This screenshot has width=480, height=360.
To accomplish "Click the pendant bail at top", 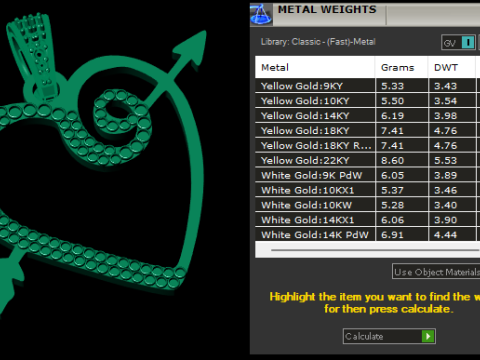I will tap(33, 57).
